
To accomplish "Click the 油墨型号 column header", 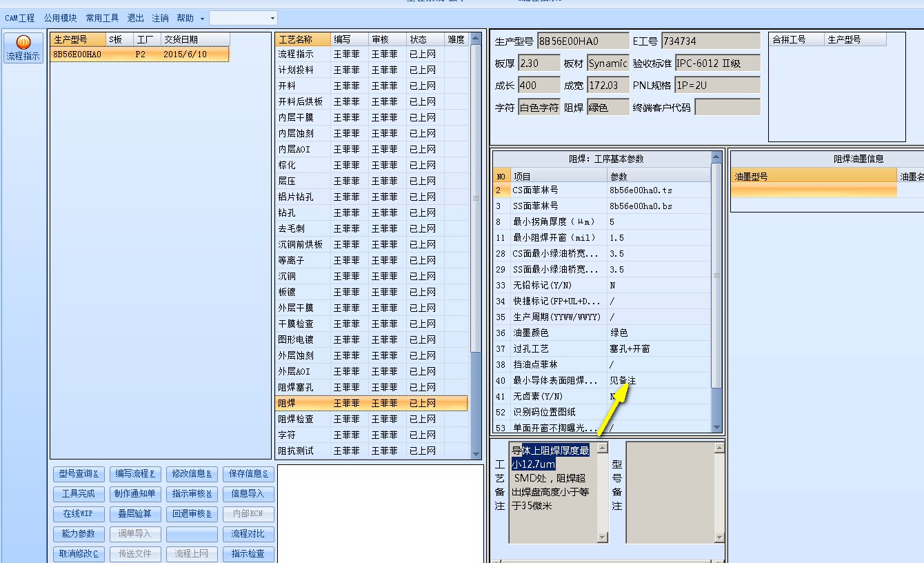I will [x=814, y=177].
